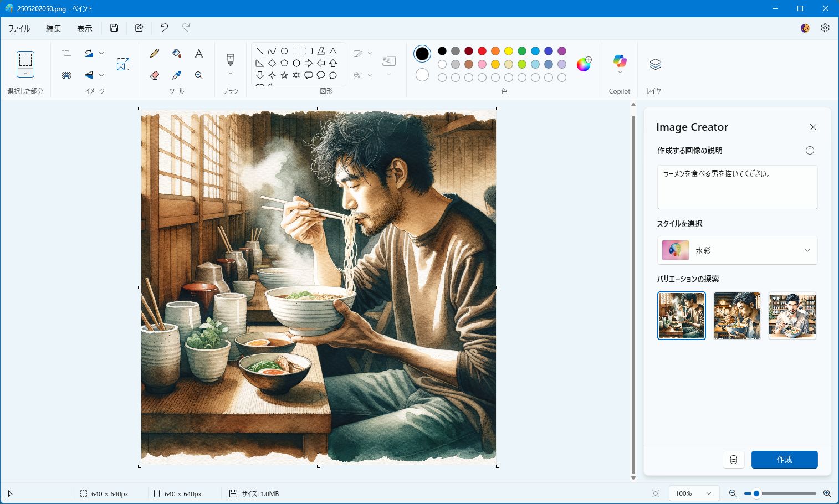Screen dimensions: 839x504
Task: Select the Text tool
Action: click(x=199, y=54)
